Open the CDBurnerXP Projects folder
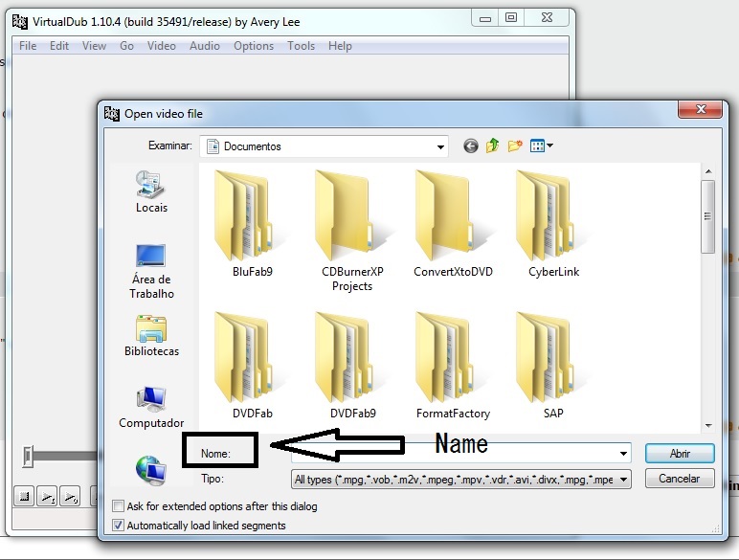The width and height of the screenshot is (739, 560). [352, 231]
